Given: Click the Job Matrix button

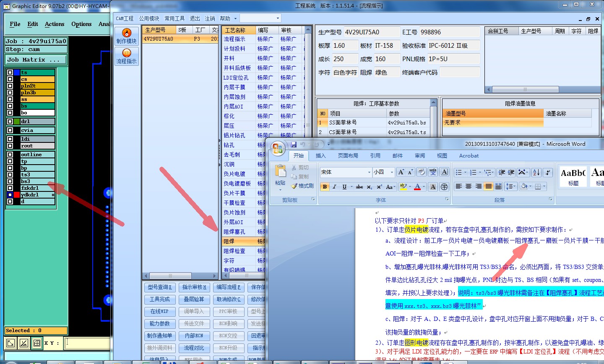Looking at the screenshot, I should tap(36, 60).
